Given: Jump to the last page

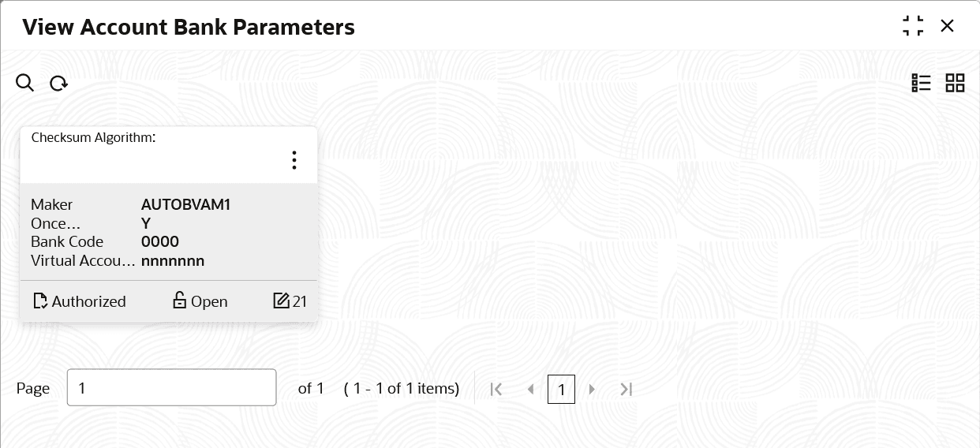Looking at the screenshot, I should (x=626, y=389).
